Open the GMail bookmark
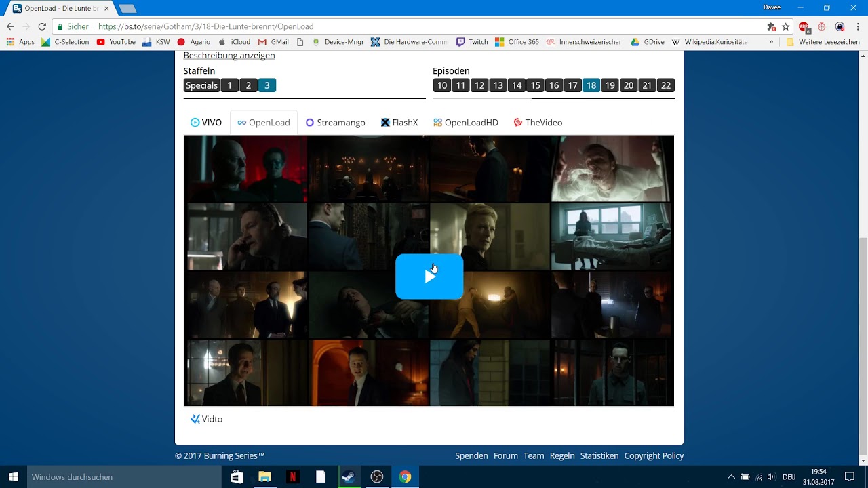The height and width of the screenshot is (488, 868). coord(273,42)
